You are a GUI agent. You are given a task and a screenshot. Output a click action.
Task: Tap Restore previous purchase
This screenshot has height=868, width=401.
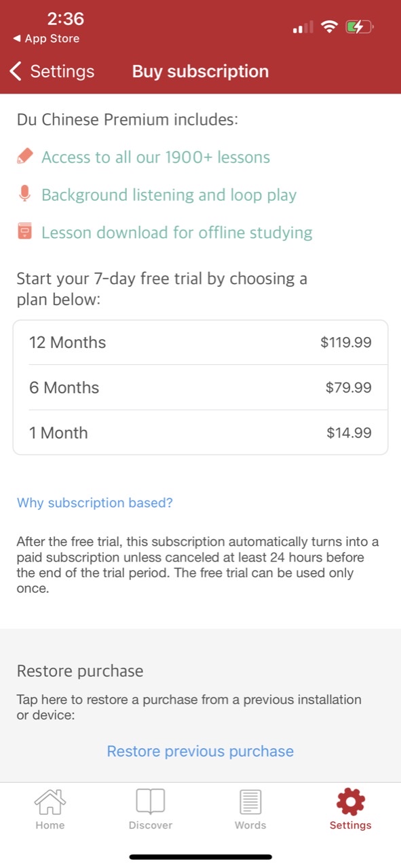click(x=200, y=751)
